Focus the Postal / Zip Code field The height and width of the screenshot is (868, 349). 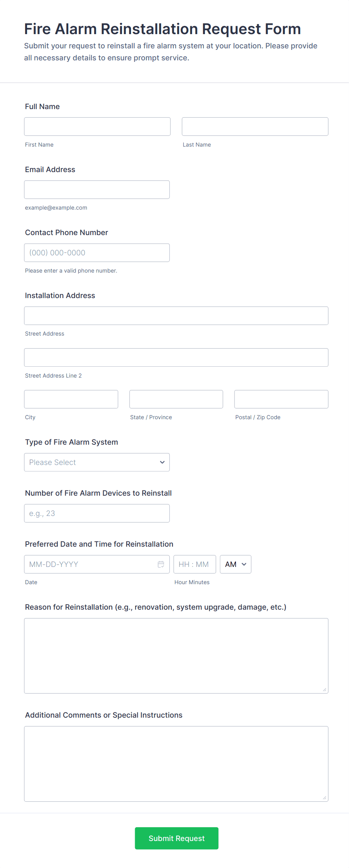[x=281, y=399]
